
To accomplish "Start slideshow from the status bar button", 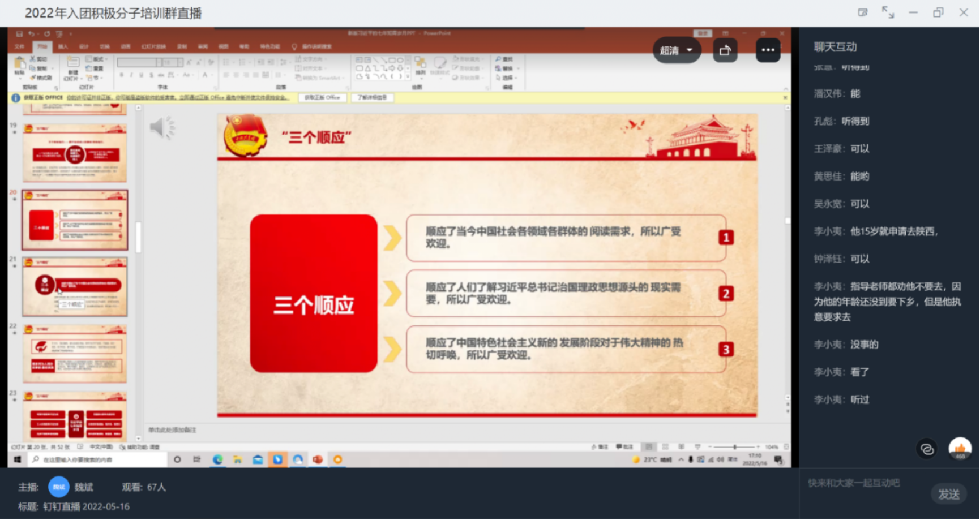I will click(x=697, y=447).
